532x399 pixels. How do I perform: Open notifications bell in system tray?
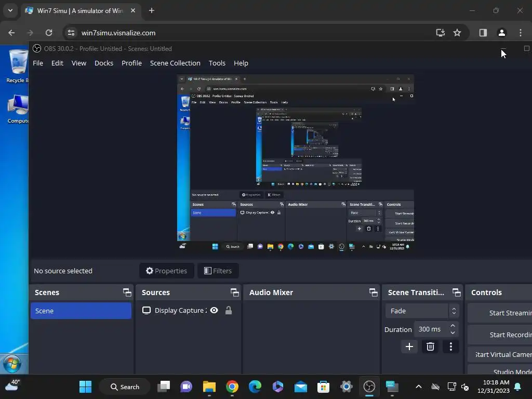[x=518, y=387]
